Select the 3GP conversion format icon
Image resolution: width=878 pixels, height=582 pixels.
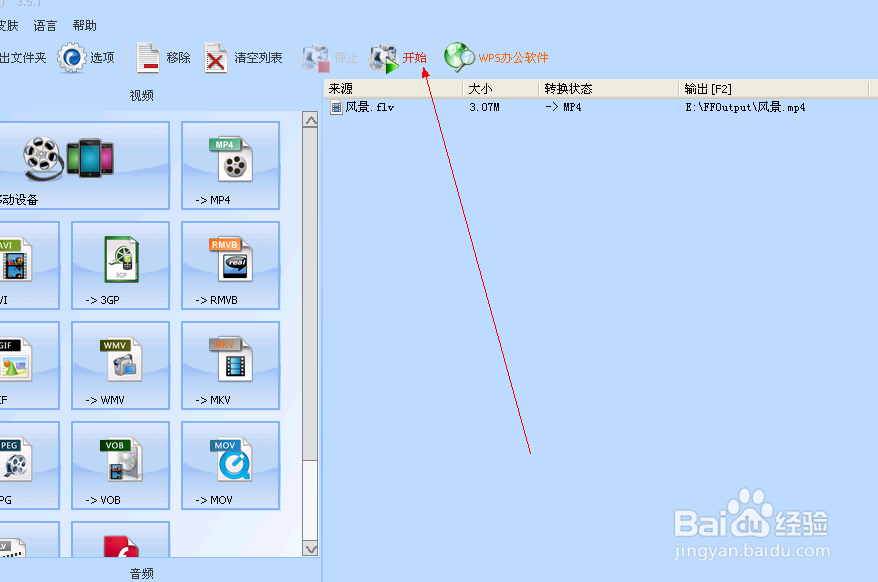click(x=120, y=265)
